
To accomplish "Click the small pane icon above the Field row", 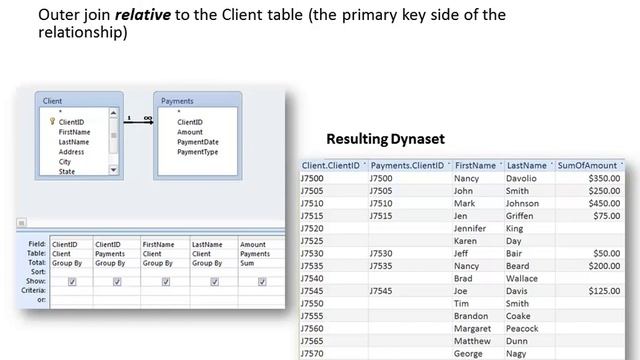I will [21, 222].
